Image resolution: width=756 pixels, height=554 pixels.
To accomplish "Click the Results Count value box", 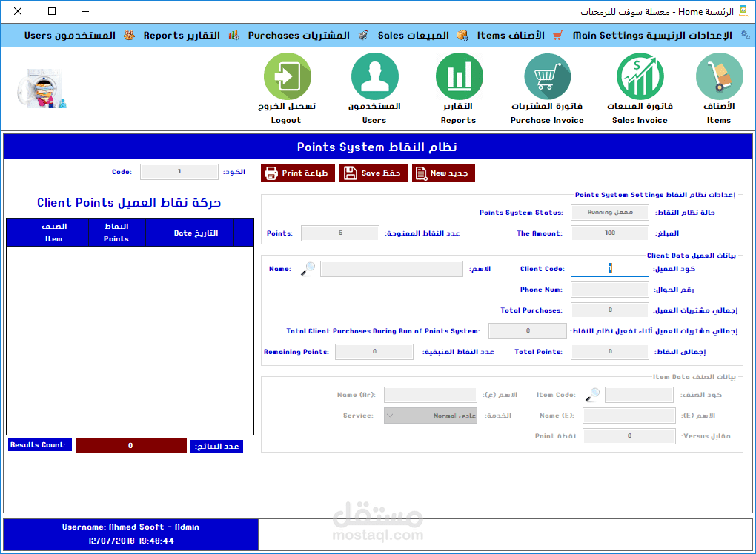I will [131, 446].
